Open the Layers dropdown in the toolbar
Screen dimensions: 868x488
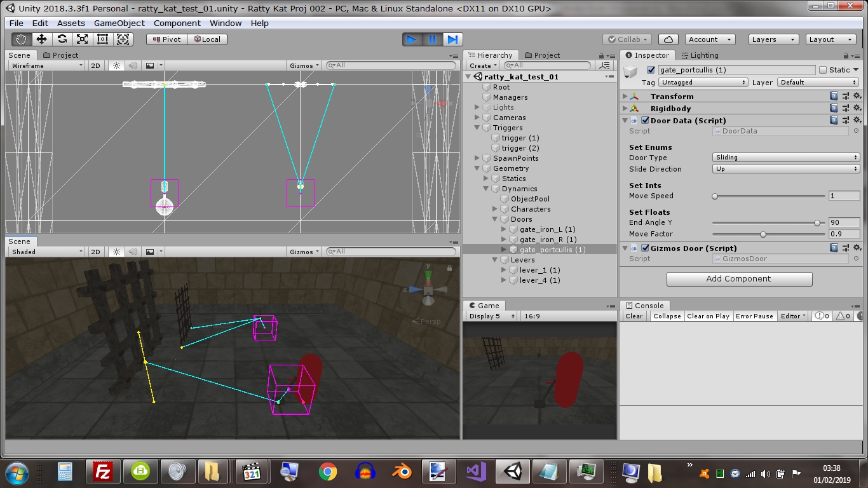coord(773,39)
